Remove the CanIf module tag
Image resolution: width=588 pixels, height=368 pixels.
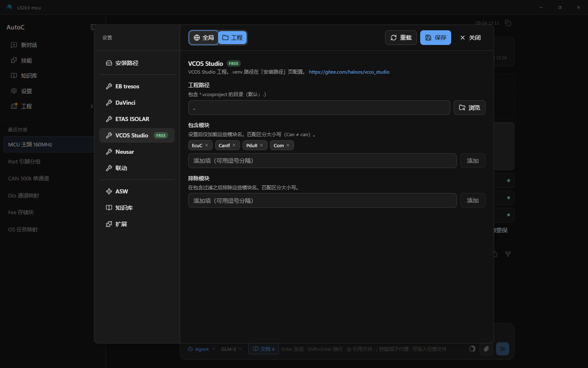234,145
